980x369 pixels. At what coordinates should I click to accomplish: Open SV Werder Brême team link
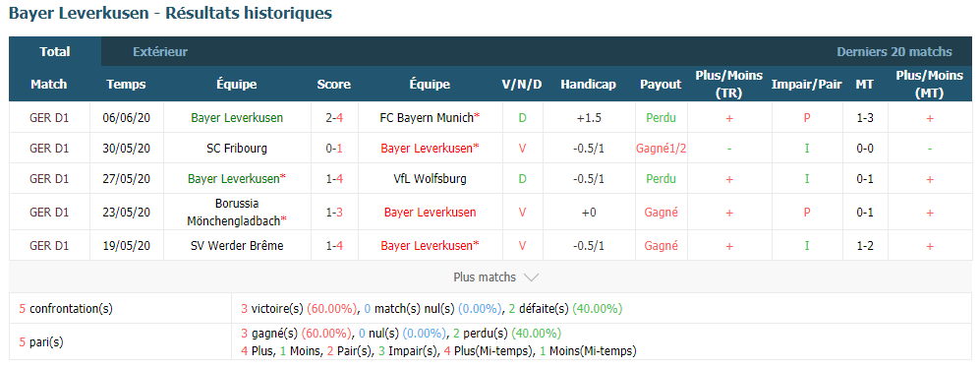point(237,246)
